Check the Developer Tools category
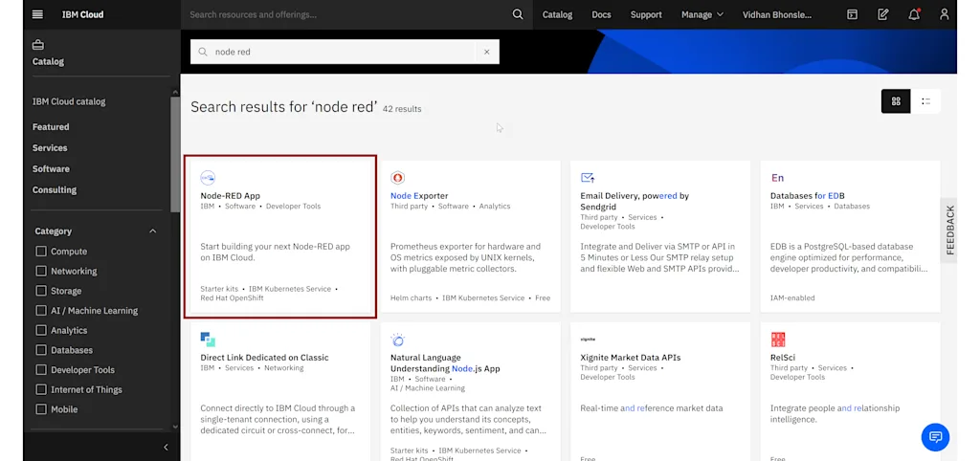The image size is (980, 461). click(41, 370)
